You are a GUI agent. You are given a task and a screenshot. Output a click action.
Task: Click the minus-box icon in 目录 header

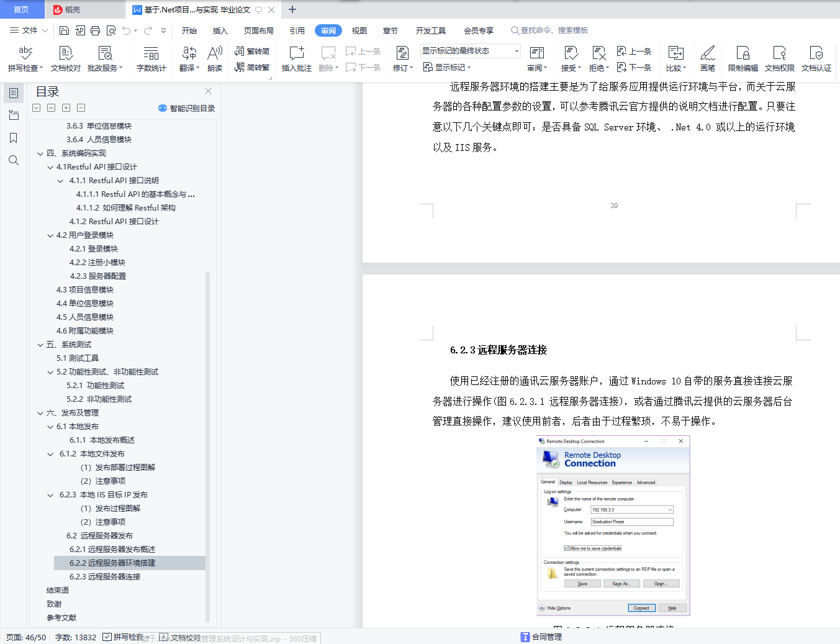(81, 108)
